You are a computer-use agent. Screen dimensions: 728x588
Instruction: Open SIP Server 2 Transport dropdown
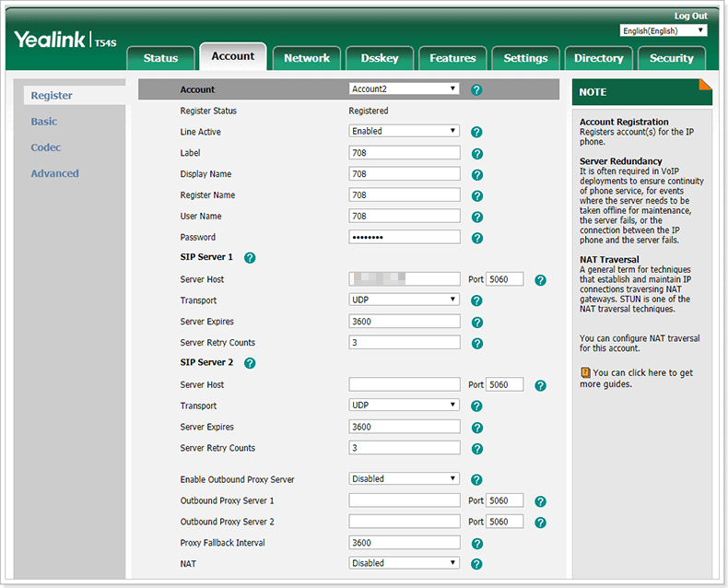coord(404,405)
